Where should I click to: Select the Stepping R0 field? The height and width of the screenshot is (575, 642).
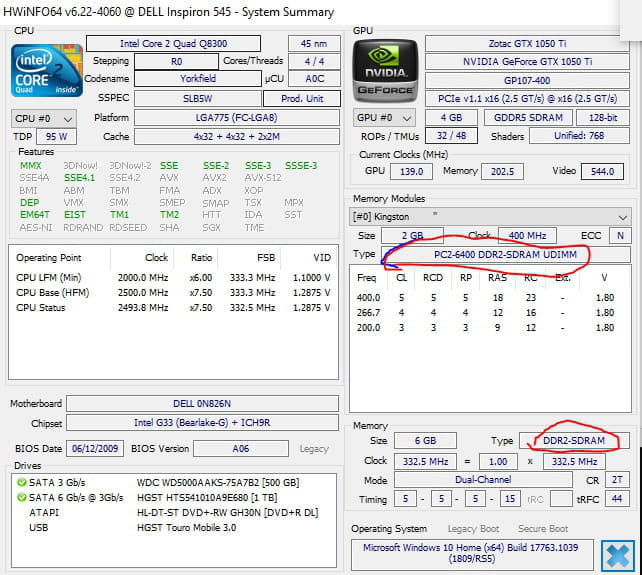point(176,61)
